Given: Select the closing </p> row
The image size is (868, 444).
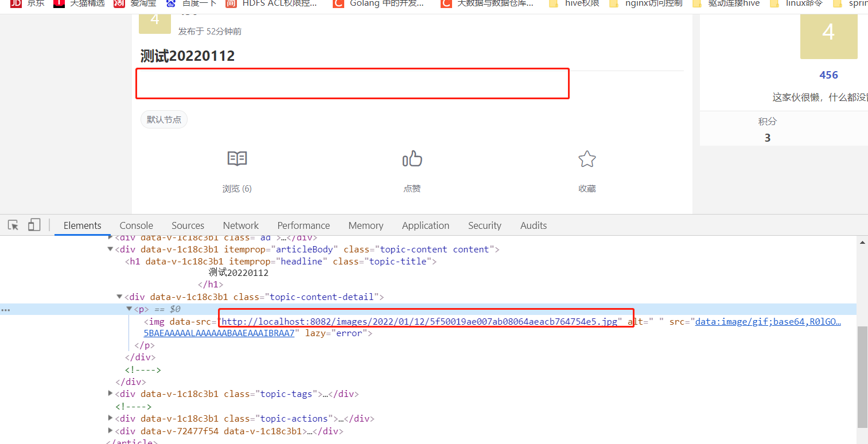Looking at the screenshot, I should [x=145, y=345].
